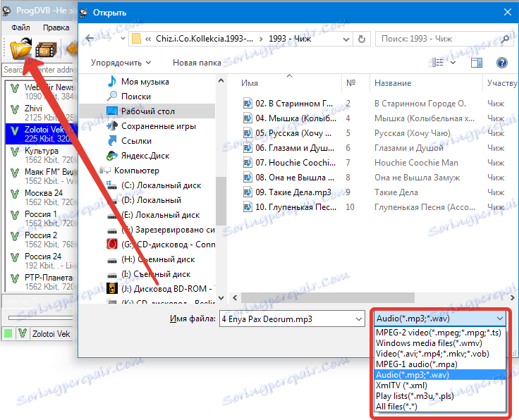Expand the recent locations chevron near back arrow
The height and width of the screenshot is (420, 519).
[x=123, y=39]
